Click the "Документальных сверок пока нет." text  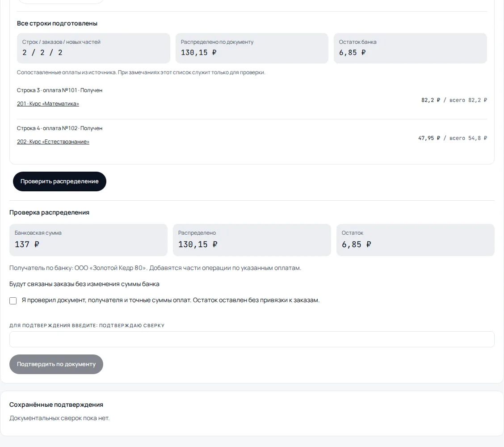pos(59,418)
